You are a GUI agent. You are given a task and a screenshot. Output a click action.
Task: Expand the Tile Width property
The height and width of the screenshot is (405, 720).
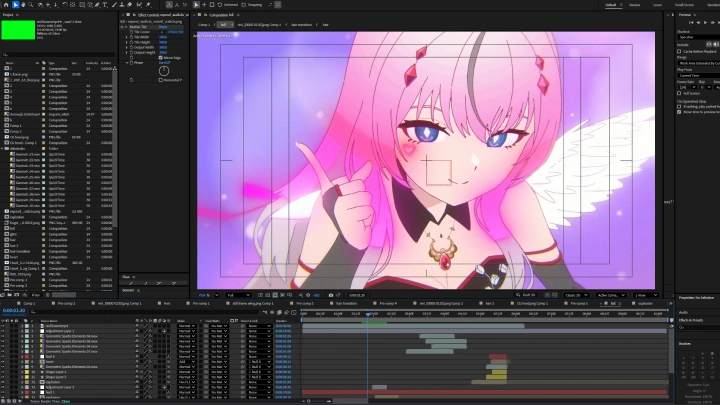pyautogui.click(x=127, y=37)
